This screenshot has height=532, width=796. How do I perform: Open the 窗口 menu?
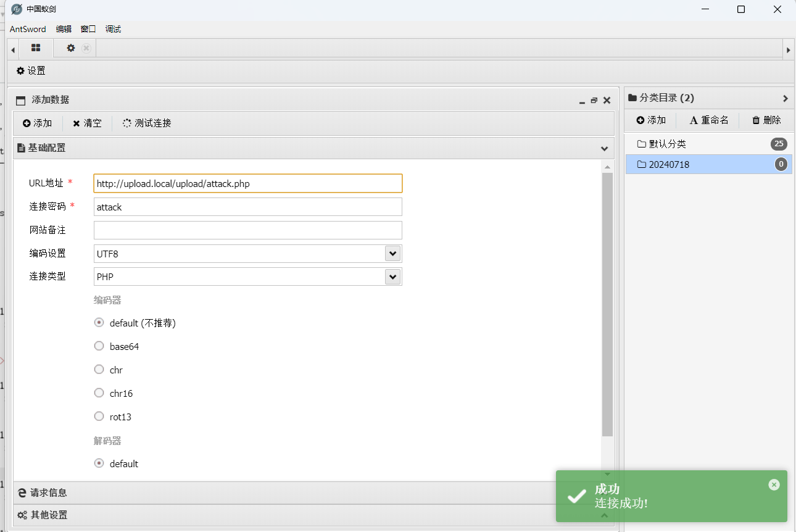(88, 29)
